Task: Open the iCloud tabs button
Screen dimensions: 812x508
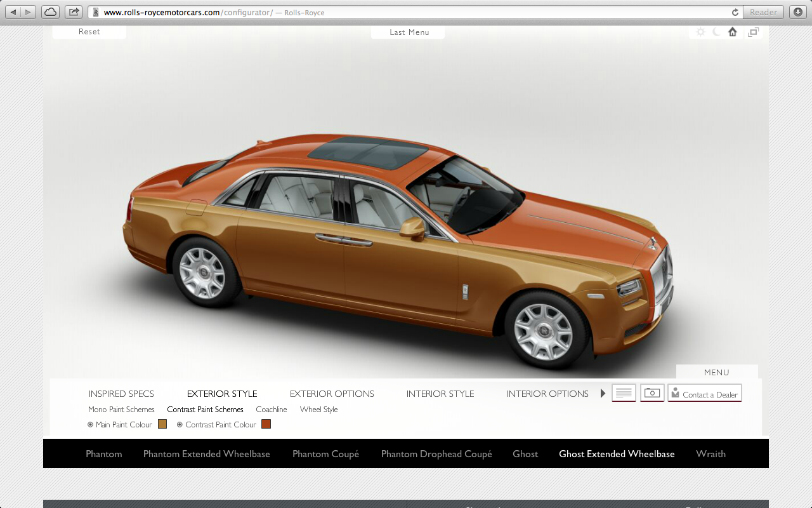Action: click(x=50, y=12)
